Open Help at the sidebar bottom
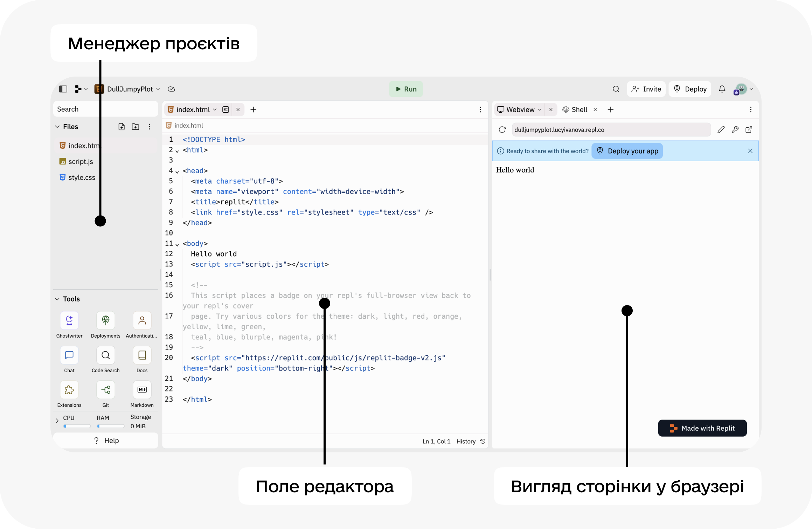 coord(106,441)
